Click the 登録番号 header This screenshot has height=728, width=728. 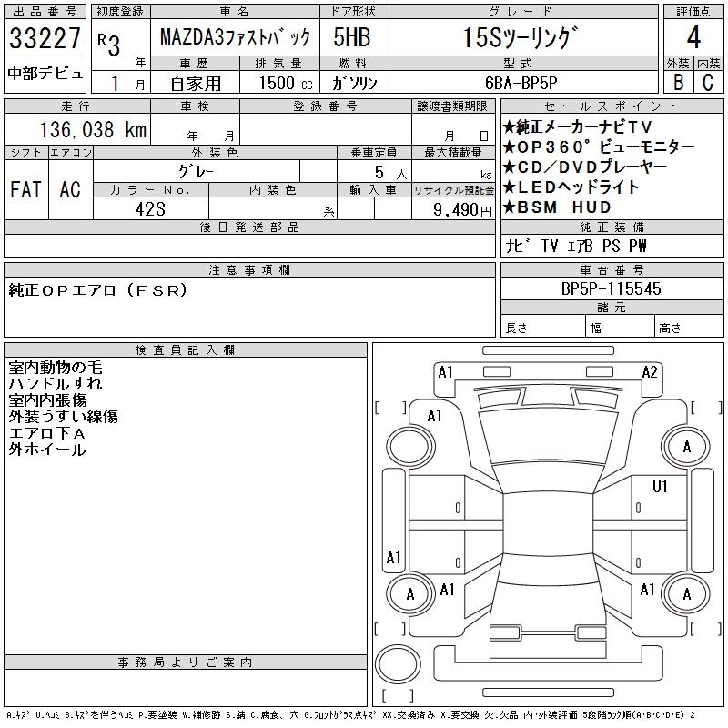326,106
